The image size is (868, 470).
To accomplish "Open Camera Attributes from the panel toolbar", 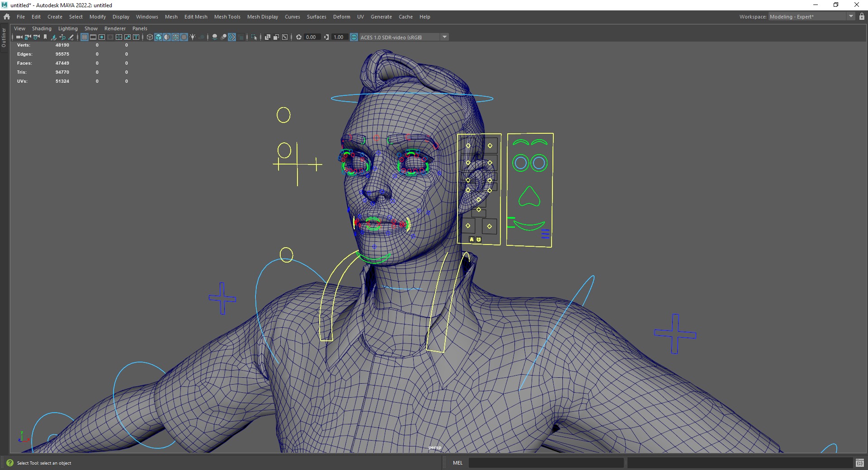I will pos(37,37).
